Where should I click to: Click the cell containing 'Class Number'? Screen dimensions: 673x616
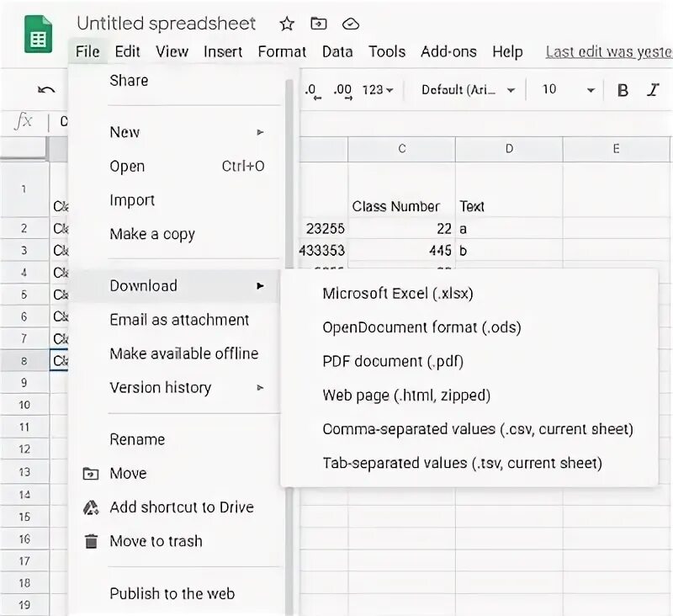402,189
